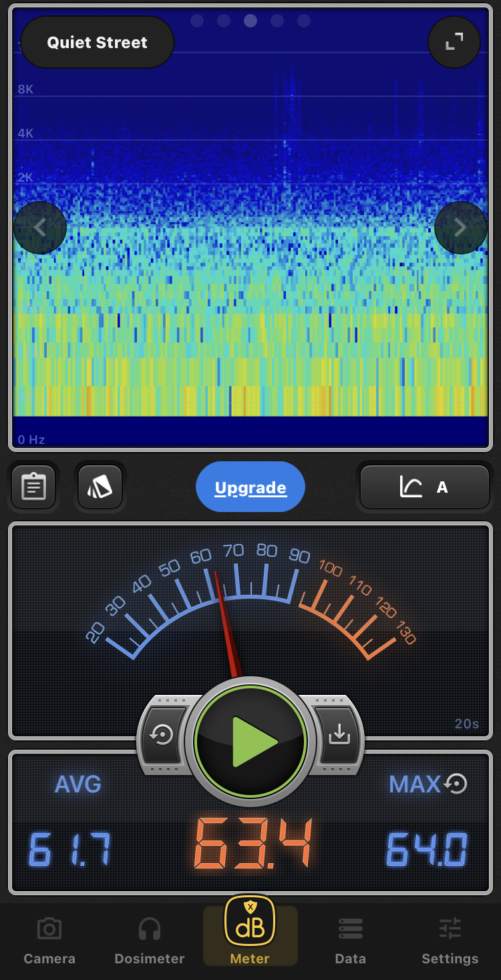Open the Data tab
This screenshot has width=501, height=980.
tap(350, 941)
